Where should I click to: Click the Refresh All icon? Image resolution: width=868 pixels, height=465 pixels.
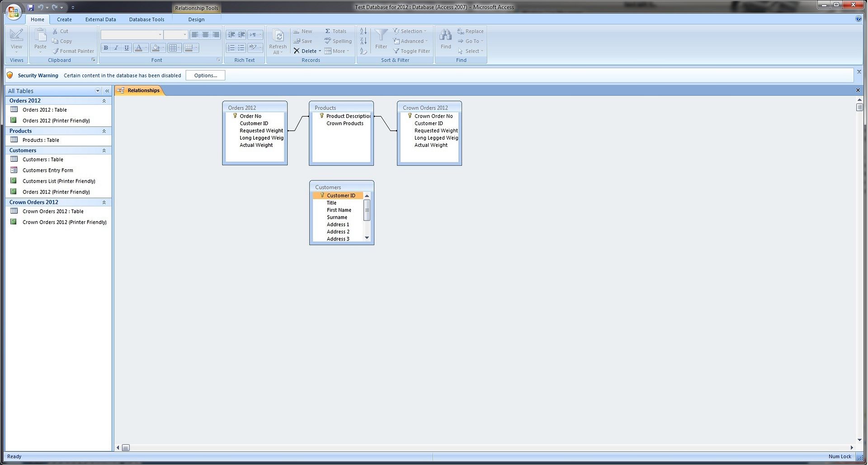pos(278,37)
